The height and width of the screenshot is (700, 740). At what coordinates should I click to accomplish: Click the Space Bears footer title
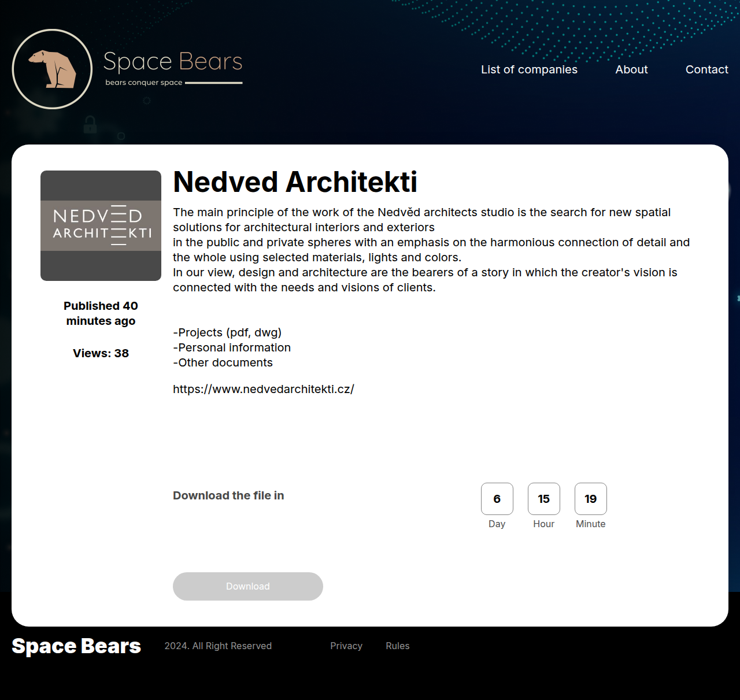[76, 646]
